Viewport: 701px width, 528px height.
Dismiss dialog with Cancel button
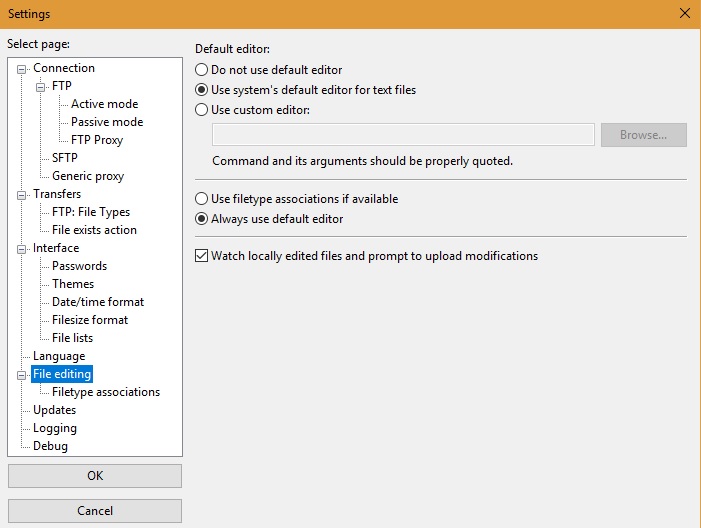click(95, 511)
